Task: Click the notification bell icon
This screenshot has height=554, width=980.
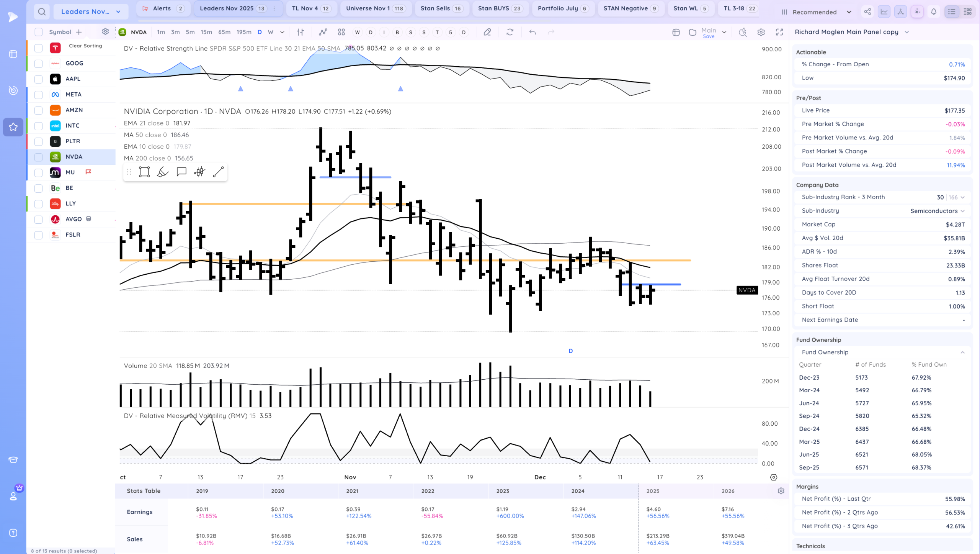Action: coord(934,12)
